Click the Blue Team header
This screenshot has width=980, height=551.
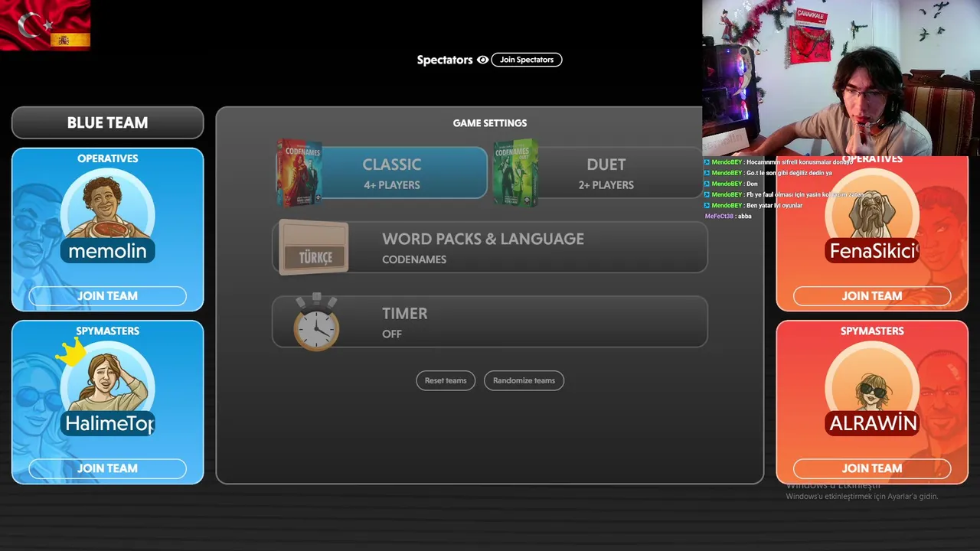[x=107, y=122]
